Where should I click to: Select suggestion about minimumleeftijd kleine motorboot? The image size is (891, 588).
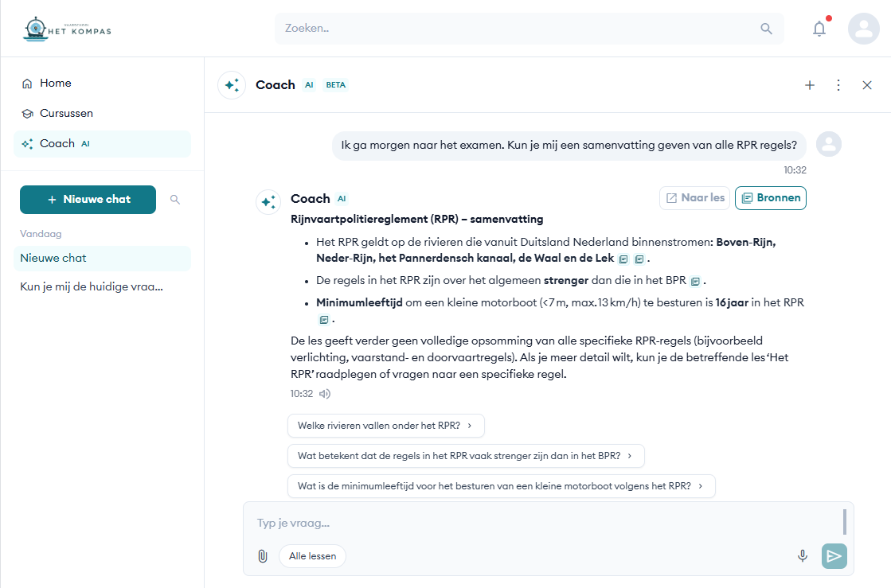[501, 486]
